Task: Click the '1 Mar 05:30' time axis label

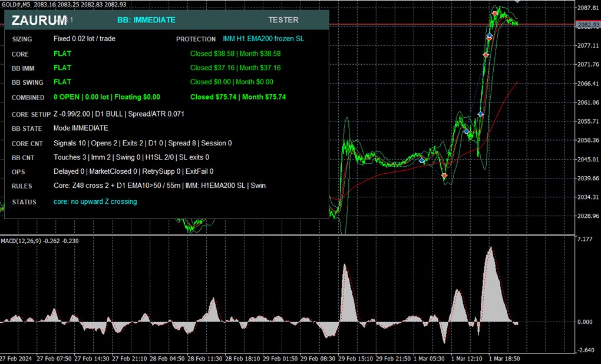Action: tap(429, 359)
